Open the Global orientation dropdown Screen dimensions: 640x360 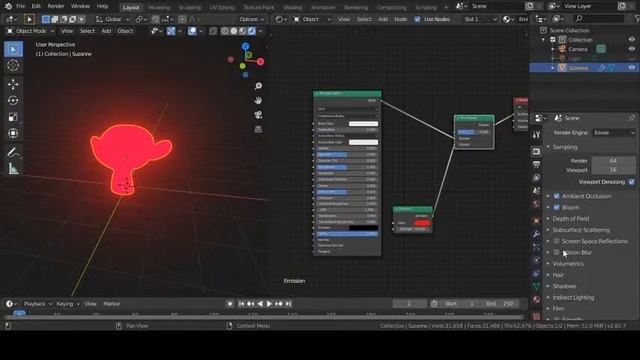[112, 19]
